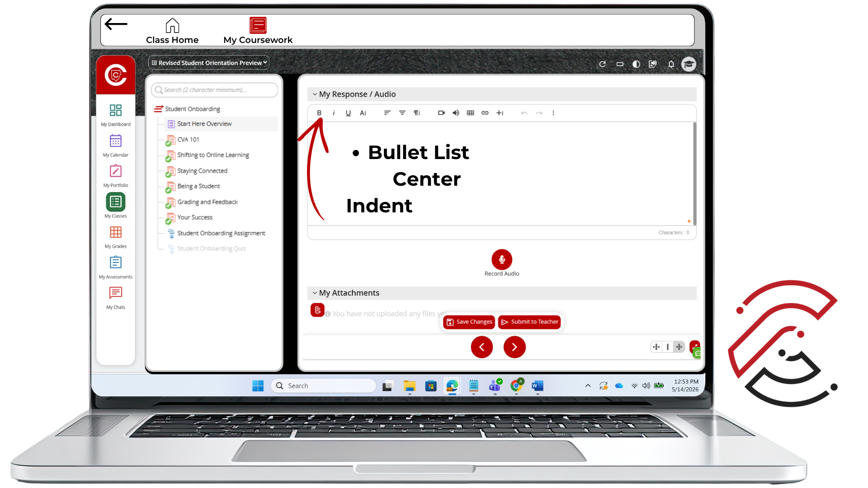Viewport: 868px width, 488px height.
Task: Open the CVA 101 lesson
Action: (x=188, y=140)
